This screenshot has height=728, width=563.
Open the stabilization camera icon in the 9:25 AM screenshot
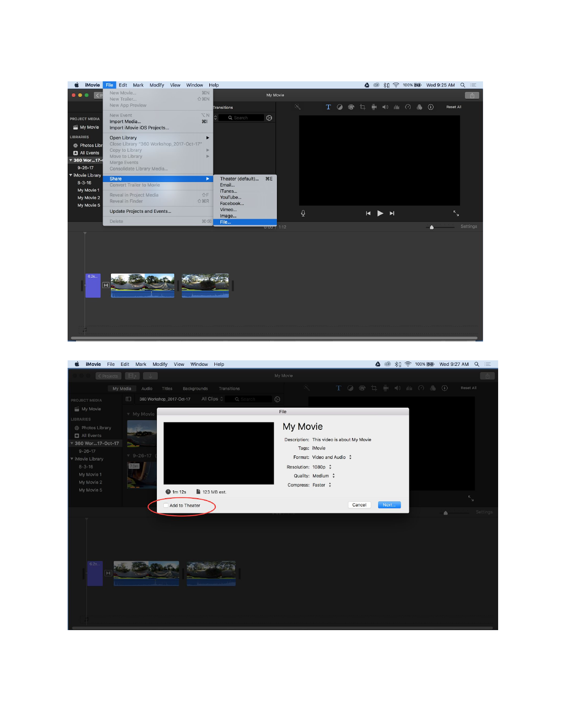click(x=374, y=107)
